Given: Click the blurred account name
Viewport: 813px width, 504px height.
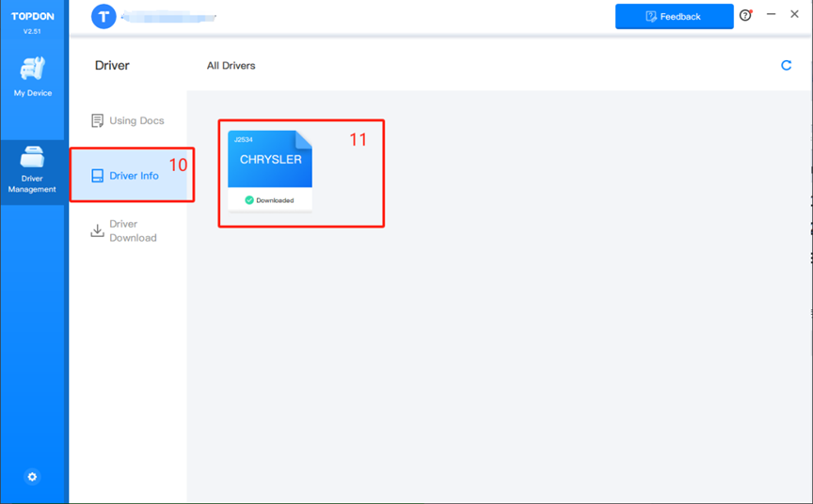Looking at the screenshot, I should point(168,17).
